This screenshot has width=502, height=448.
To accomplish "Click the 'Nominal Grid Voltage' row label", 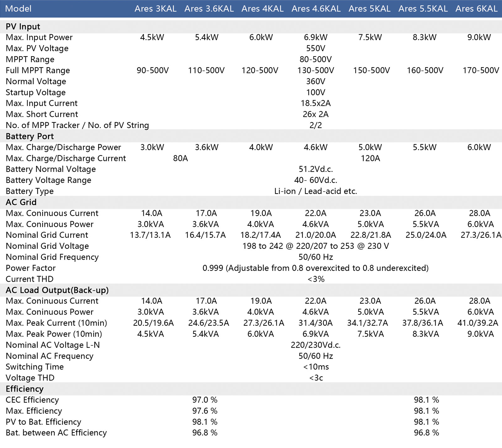I will [47, 246].
